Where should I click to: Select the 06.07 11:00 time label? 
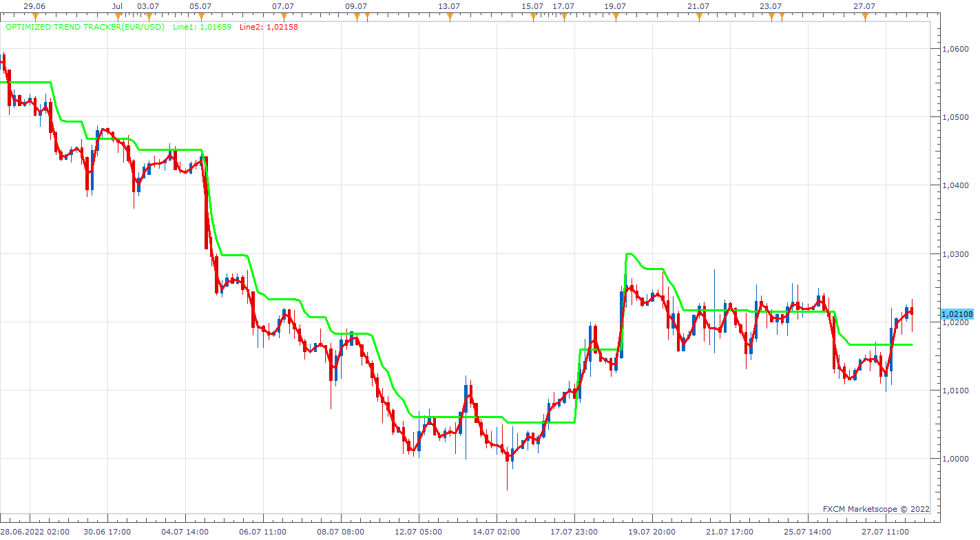tap(262, 532)
